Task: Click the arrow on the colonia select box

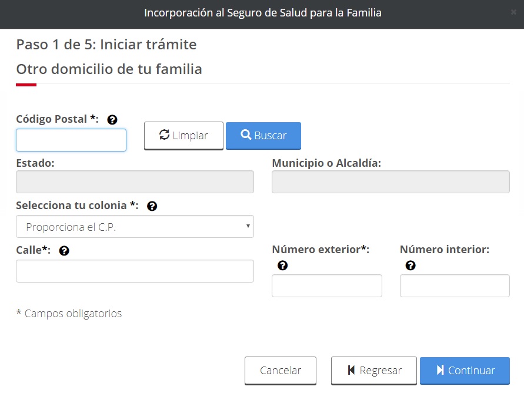Action: pyautogui.click(x=248, y=226)
